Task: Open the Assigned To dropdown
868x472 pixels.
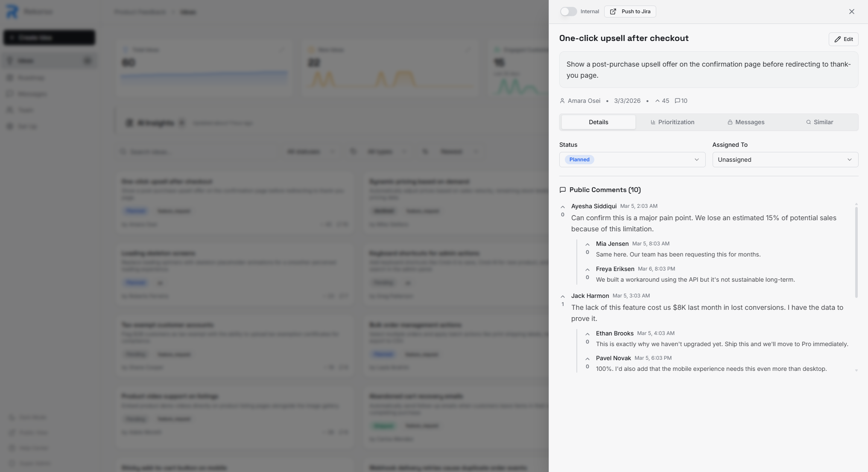Action: click(785, 159)
